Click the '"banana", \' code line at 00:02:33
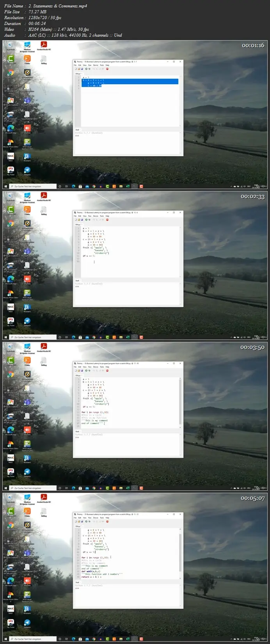Image resolution: width=270 pixels, height=644 pixels. point(100,250)
